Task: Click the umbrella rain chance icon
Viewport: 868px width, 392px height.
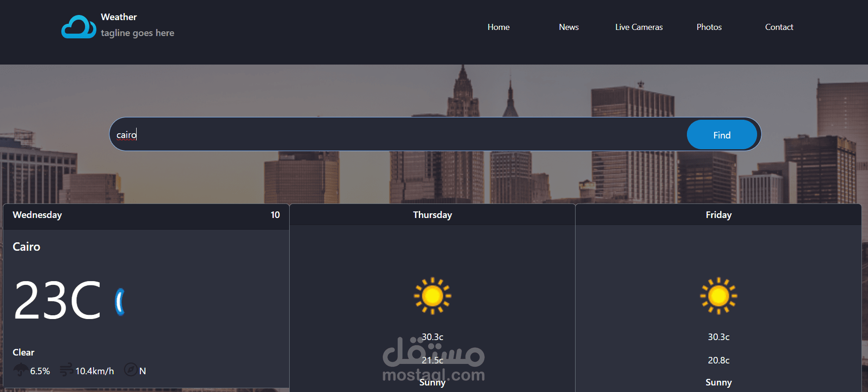Action: coord(21,370)
